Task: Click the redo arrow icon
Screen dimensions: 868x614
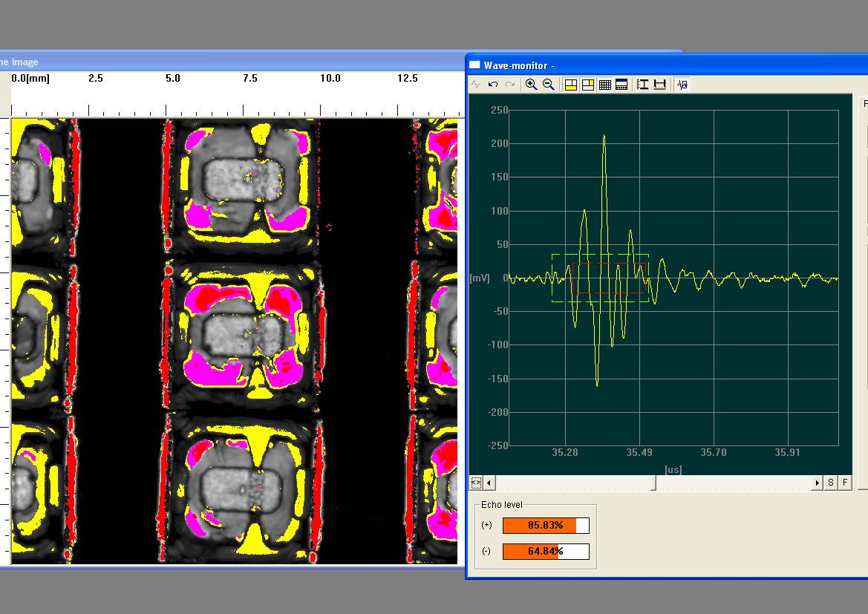Action: (x=510, y=85)
